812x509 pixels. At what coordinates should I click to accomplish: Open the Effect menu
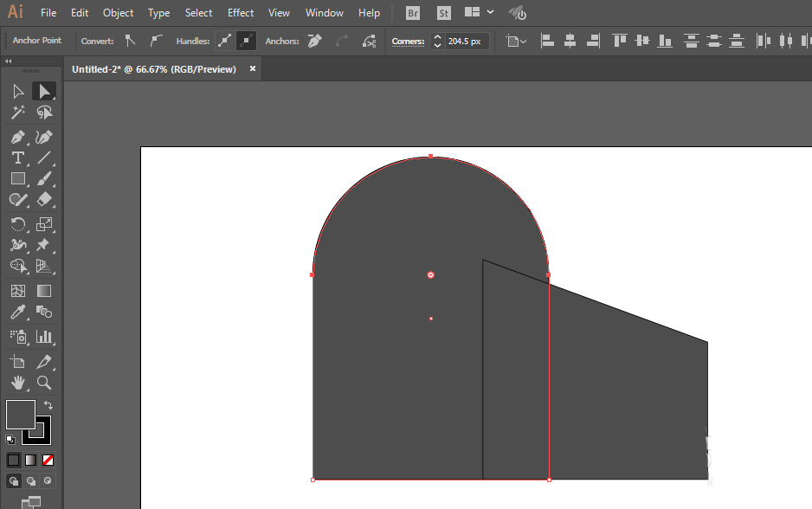coord(241,13)
